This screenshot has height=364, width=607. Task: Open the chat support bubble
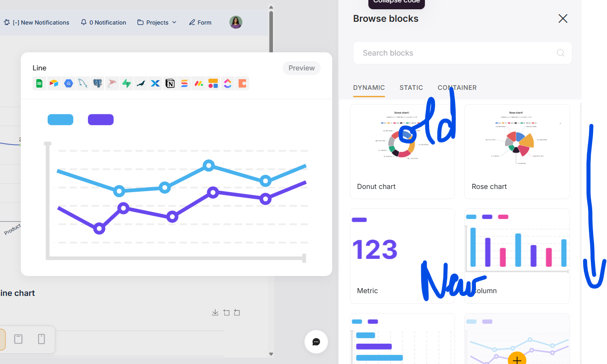point(316,342)
